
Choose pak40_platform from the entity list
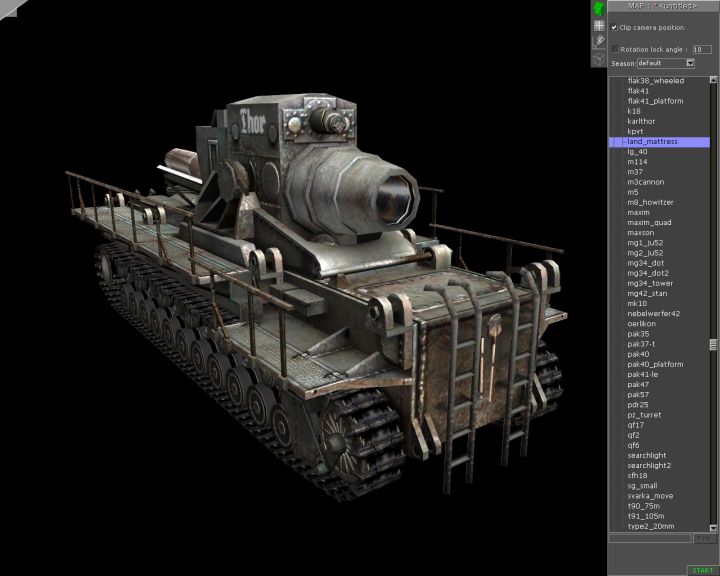(655, 364)
